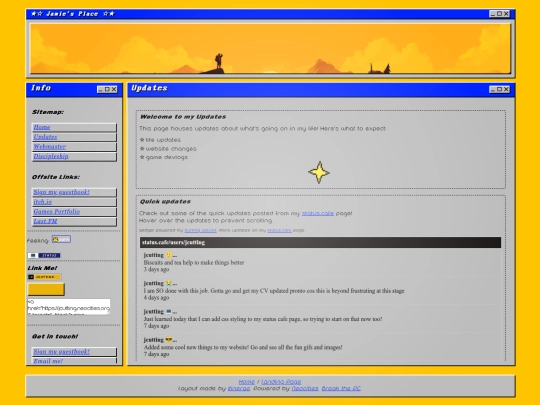Open status.cafe link in the Check out sentence
The image size is (540, 405).
click(x=318, y=213)
